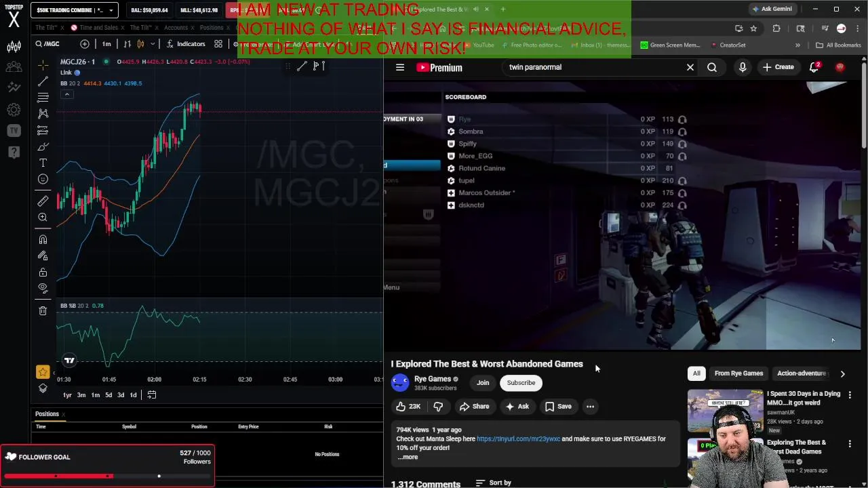The width and height of the screenshot is (868, 488).
Task: Bookmark page with star icon
Action: click(x=753, y=28)
